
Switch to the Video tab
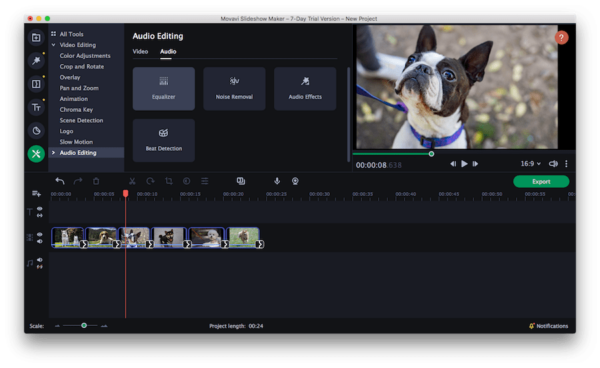click(x=140, y=51)
